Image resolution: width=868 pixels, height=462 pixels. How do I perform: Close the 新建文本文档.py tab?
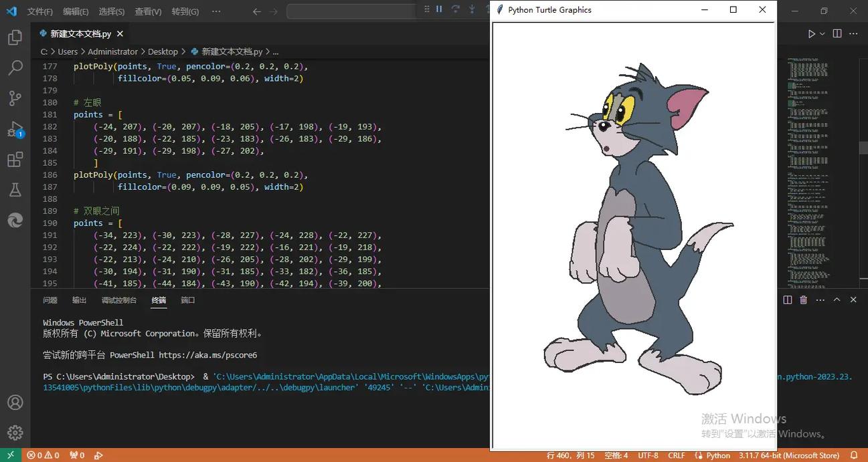coord(120,33)
